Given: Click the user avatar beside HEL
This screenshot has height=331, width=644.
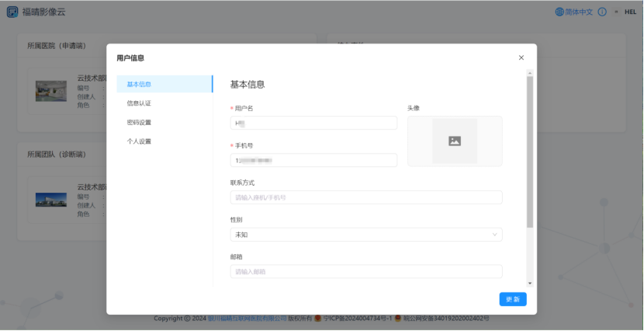Looking at the screenshot, I should click(x=616, y=12).
